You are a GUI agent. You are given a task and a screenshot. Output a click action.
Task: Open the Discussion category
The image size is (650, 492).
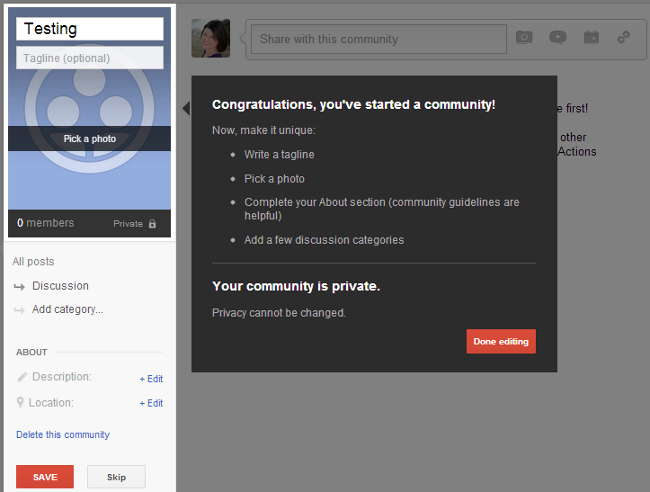point(61,286)
